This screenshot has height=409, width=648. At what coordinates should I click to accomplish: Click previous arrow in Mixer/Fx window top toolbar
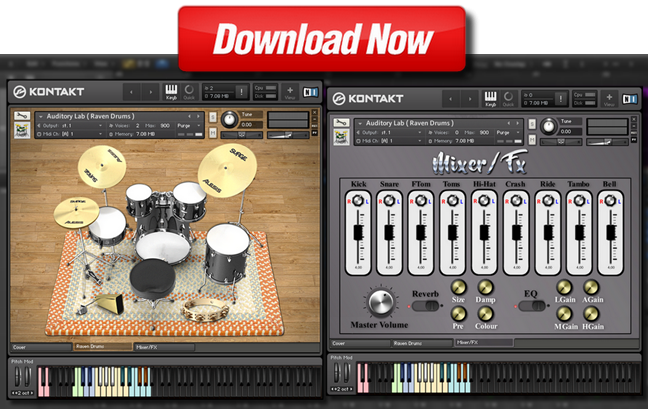click(x=451, y=99)
